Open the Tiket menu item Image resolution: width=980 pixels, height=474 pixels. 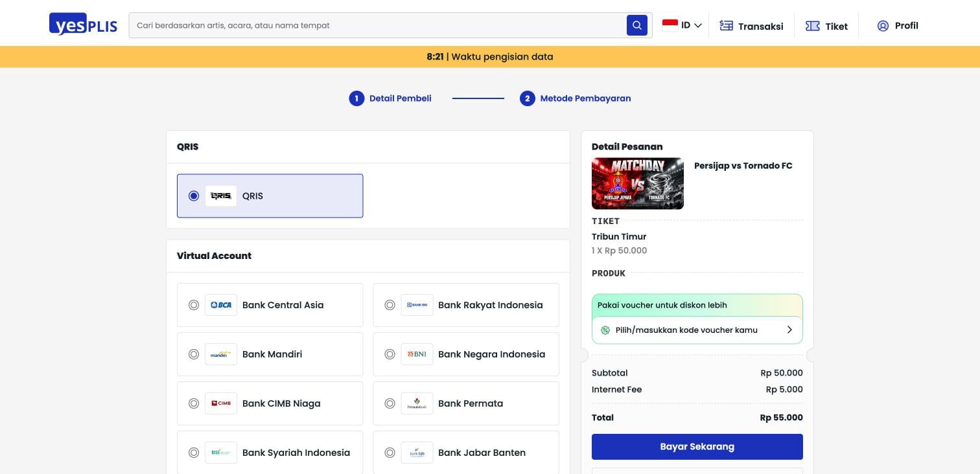[826, 26]
